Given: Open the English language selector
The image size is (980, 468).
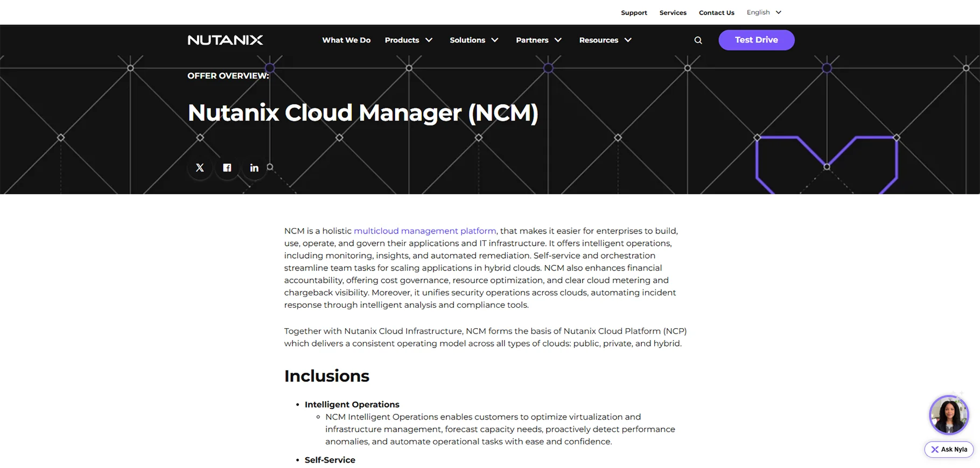Looking at the screenshot, I should click(x=764, y=12).
